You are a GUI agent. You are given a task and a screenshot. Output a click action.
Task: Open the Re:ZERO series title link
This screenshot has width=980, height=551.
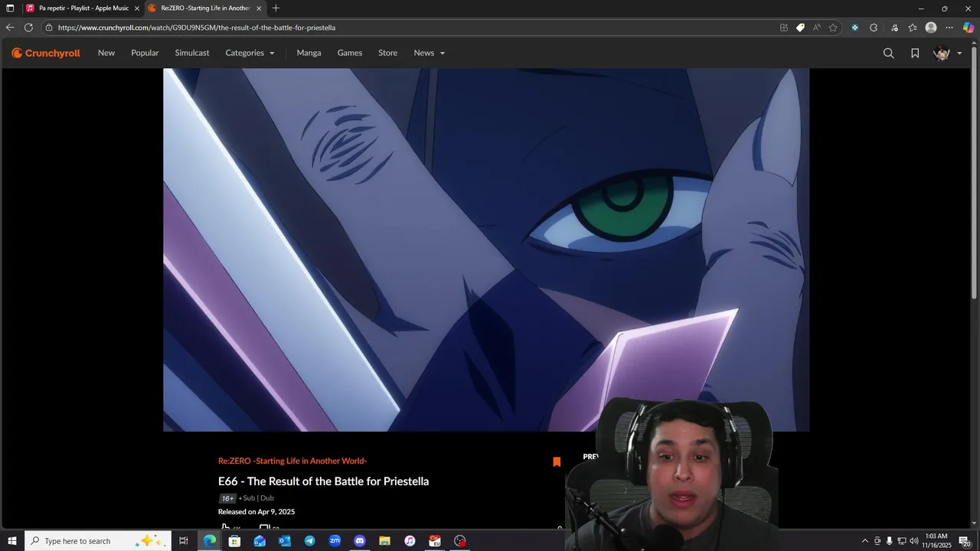(x=292, y=461)
